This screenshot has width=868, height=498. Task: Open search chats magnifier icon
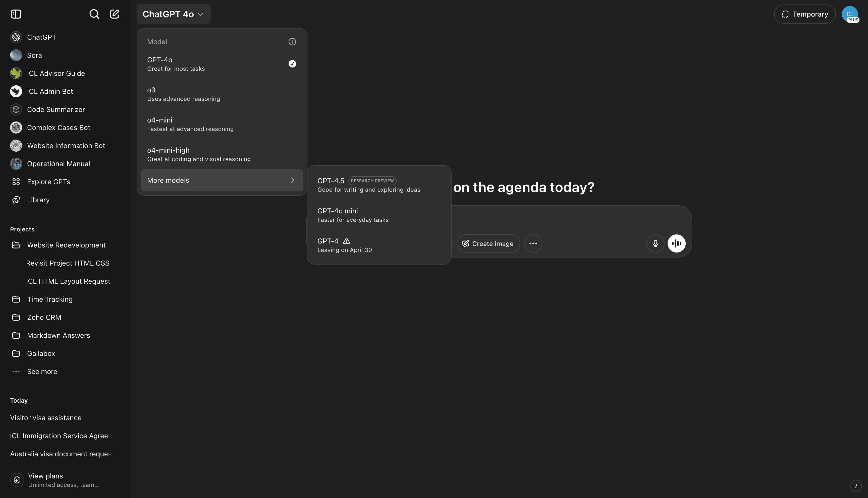(x=94, y=14)
